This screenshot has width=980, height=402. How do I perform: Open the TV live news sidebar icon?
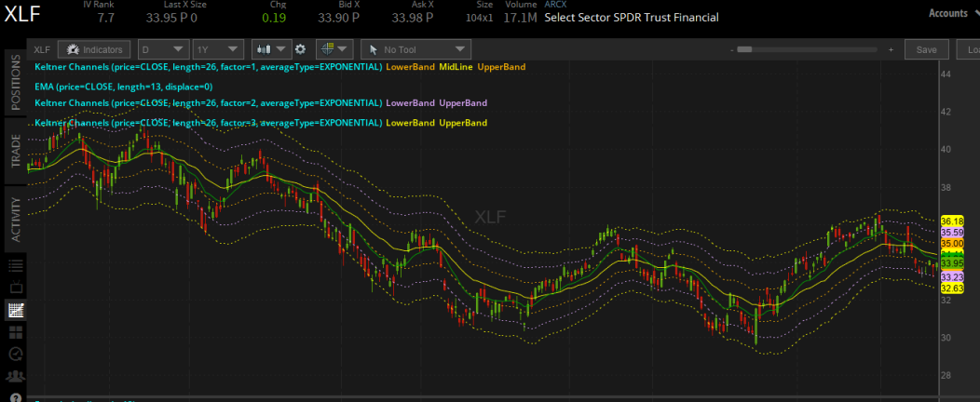point(16,288)
